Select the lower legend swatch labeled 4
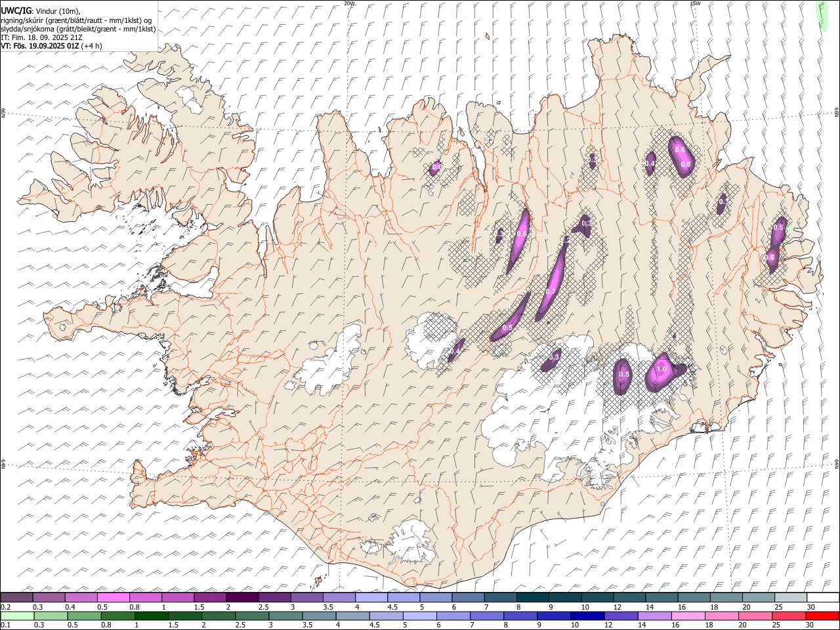Screen dimensions: 840x630 352,616
